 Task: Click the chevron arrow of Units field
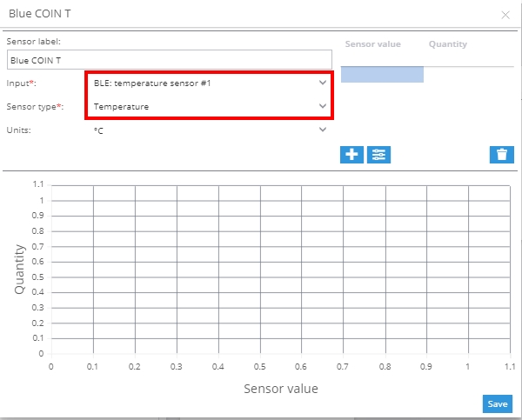(x=323, y=130)
